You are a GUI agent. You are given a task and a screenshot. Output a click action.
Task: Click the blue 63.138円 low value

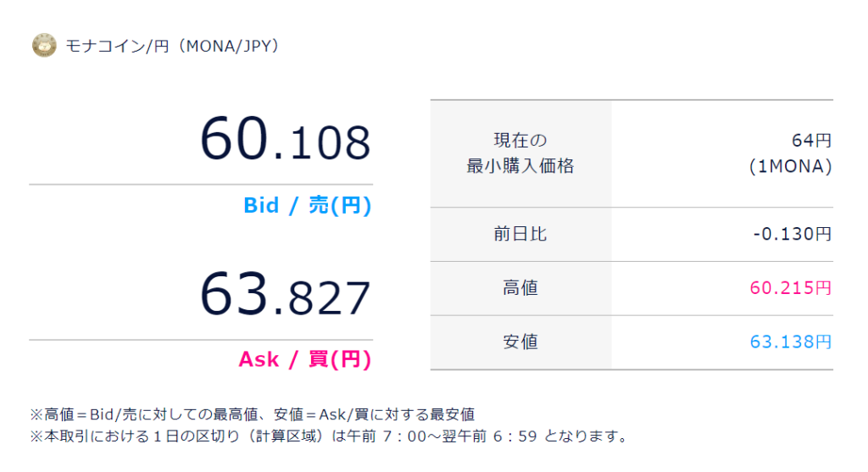[790, 343]
